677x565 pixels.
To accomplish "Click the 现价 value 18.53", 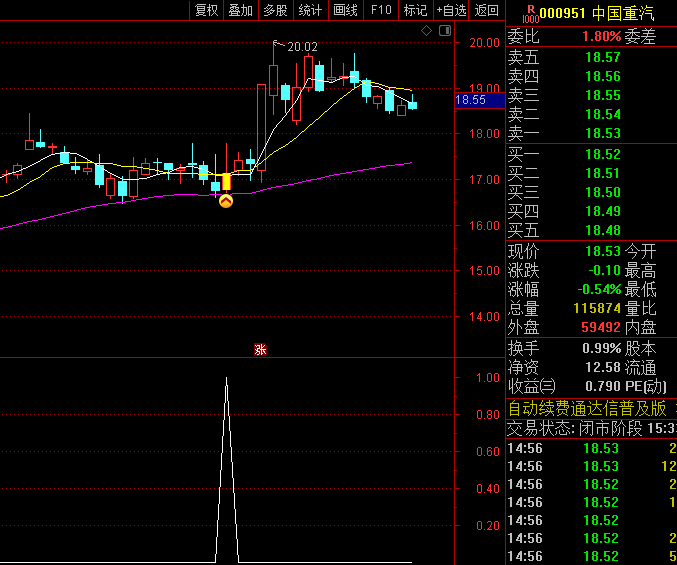I will tap(603, 251).
